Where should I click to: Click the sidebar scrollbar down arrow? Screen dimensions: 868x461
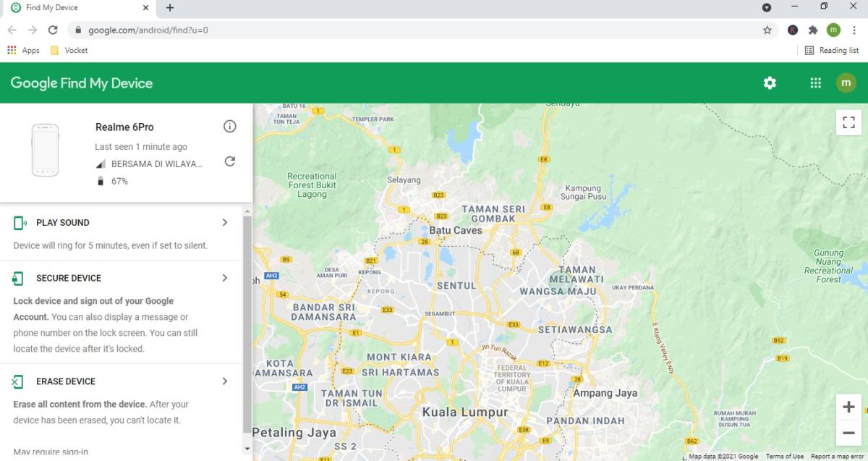(x=248, y=449)
